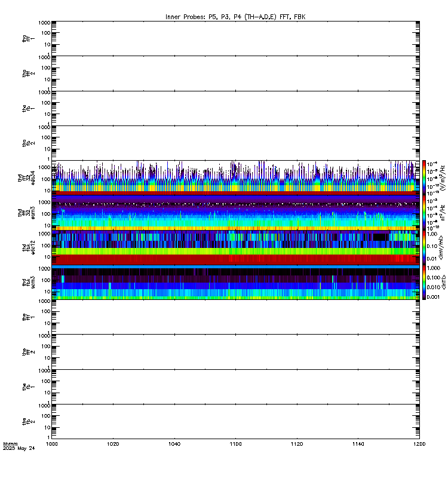Click the "0.010" value on the nT color bar

point(434,287)
